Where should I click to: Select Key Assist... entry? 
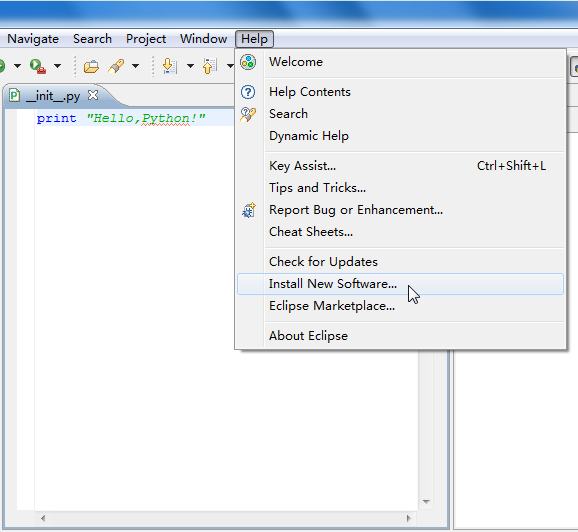[401, 166]
